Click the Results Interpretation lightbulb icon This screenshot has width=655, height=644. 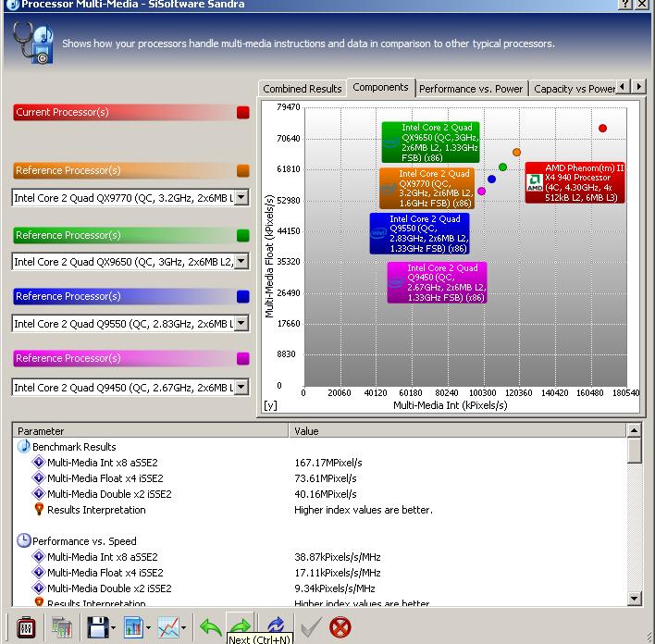pyautogui.click(x=39, y=509)
